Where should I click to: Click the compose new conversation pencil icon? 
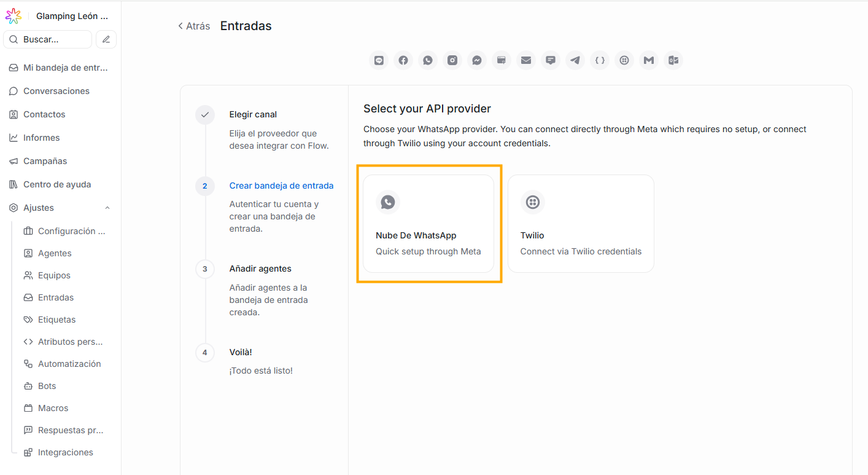pos(106,39)
